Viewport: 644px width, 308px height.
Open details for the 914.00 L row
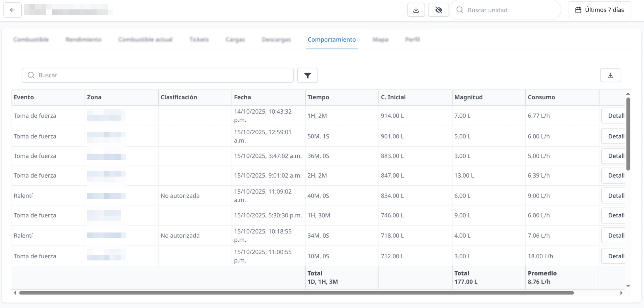click(x=614, y=116)
